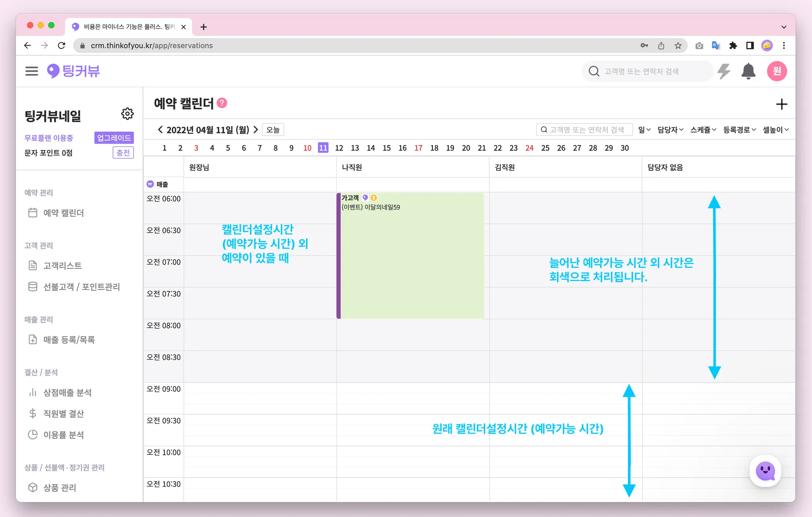Viewport: 812px width, 517px height.
Task: Click the 업그레이드 button
Action: (x=114, y=138)
